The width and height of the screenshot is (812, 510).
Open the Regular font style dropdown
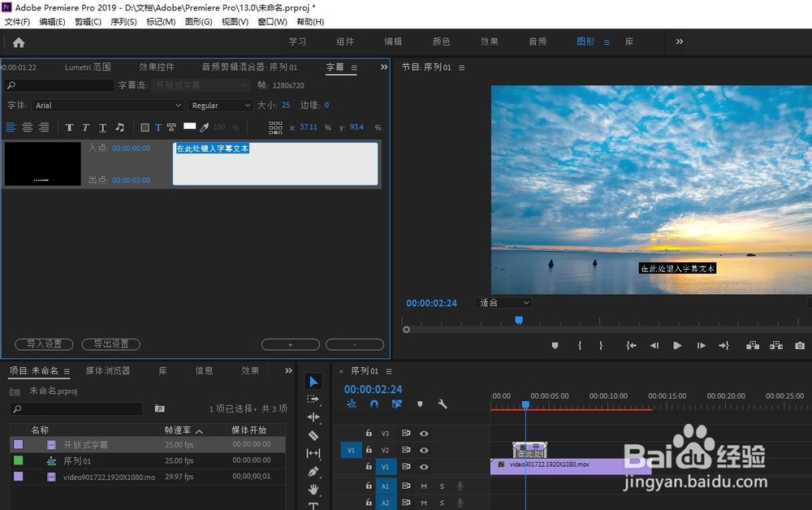pos(220,105)
